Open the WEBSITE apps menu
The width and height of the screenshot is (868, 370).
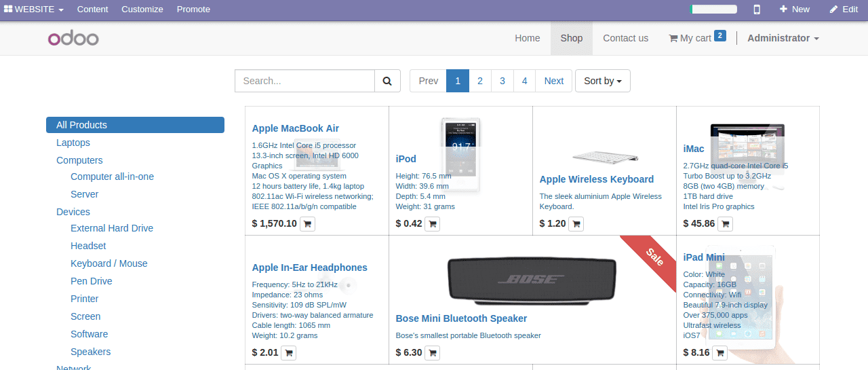click(34, 10)
